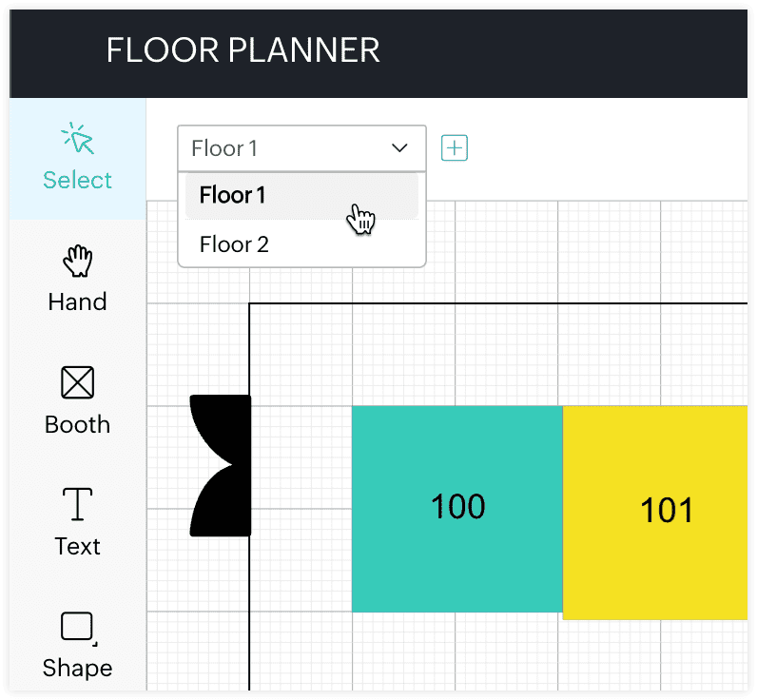Click the black entrance door symbol
The height and width of the screenshot is (700, 757).
[x=221, y=466]
